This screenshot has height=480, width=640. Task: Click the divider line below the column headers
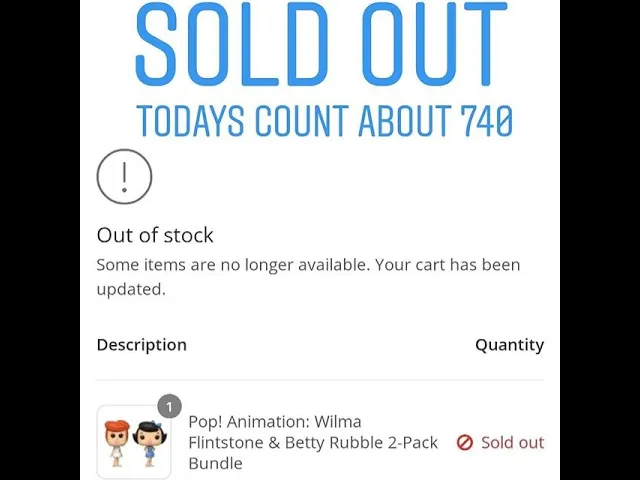pos(320,380)
